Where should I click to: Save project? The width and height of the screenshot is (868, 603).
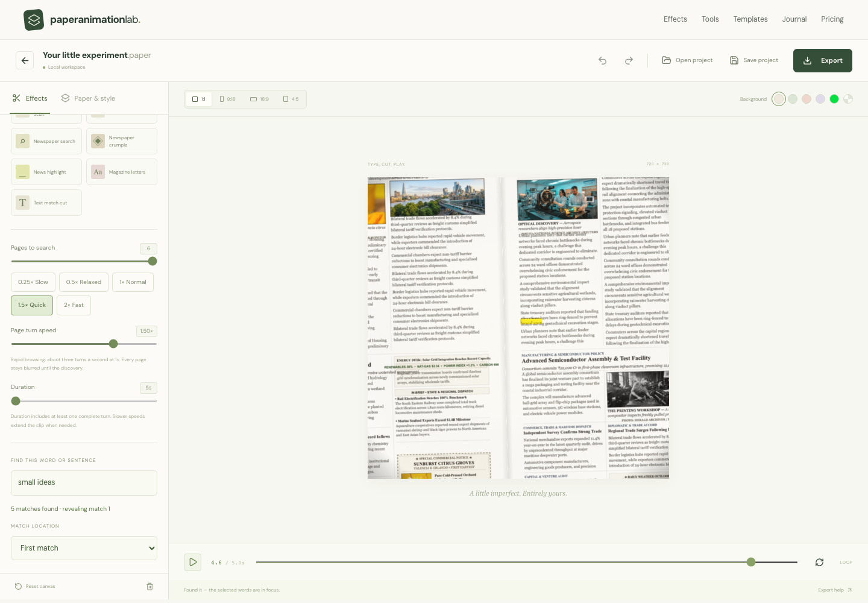754,60
